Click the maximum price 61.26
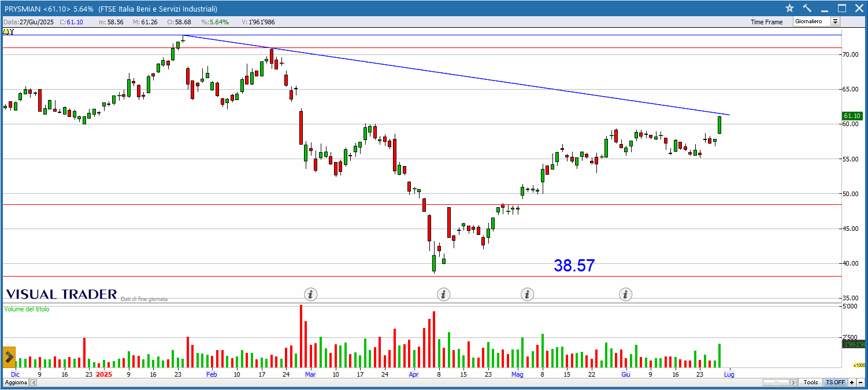The height and width of the screenshot is (390, 868). pos(150,22)
